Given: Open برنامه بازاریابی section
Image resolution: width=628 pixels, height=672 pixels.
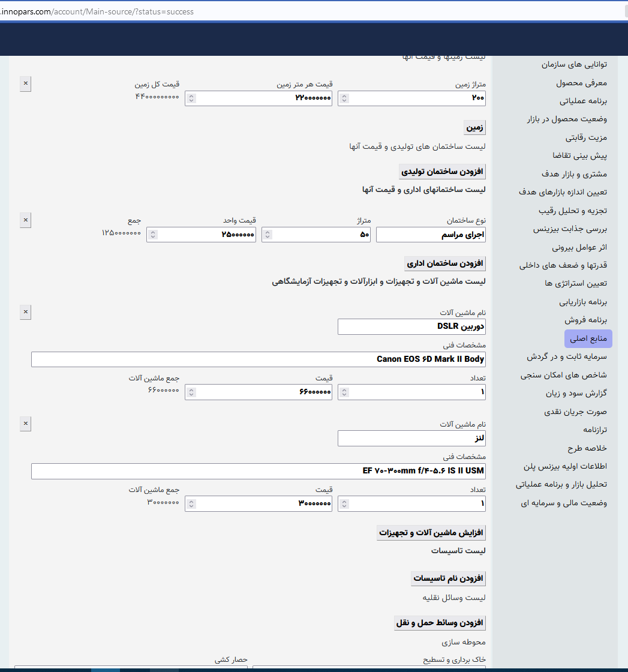Looking at the screenshot, I should point(582,302).
